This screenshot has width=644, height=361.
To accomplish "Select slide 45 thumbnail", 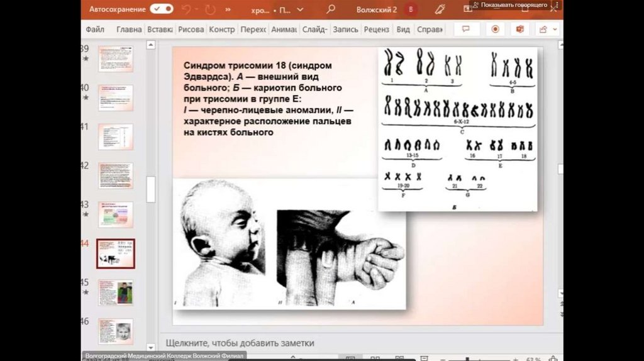I will click(115, 292).
